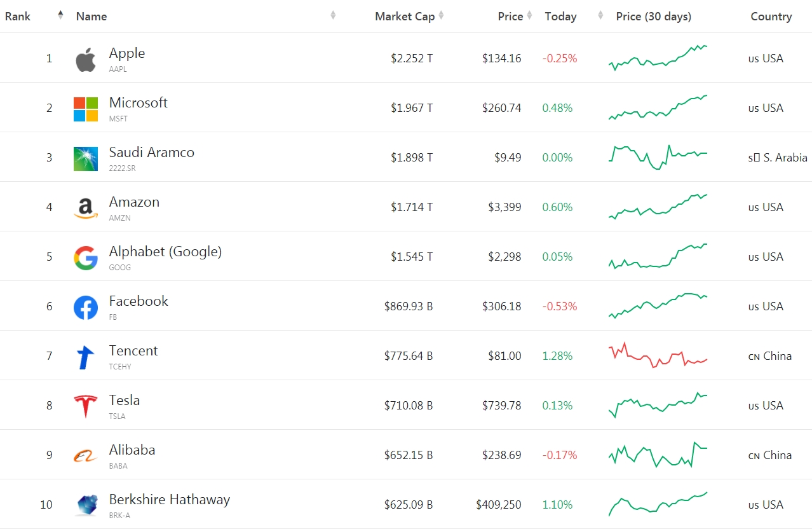View Tesla's 30-day price chart
The image size is (812, 529).
click(658, 405)
